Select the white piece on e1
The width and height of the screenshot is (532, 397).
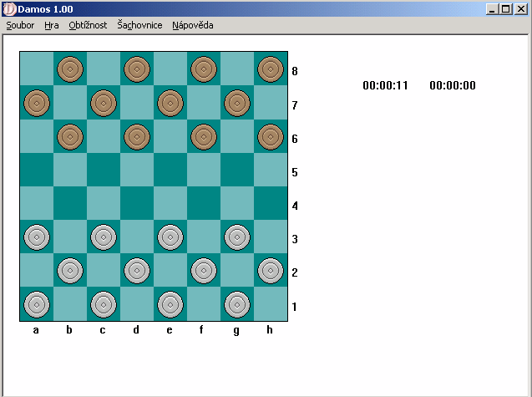point(170,304)
